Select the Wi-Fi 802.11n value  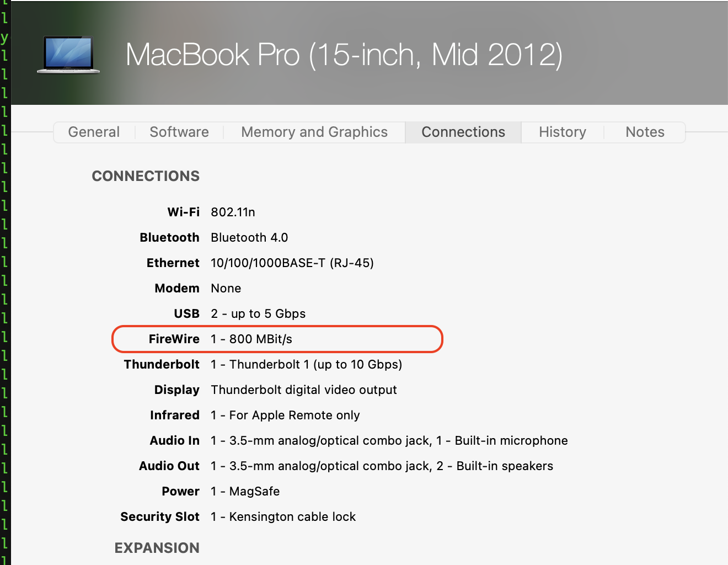[232, 212]
